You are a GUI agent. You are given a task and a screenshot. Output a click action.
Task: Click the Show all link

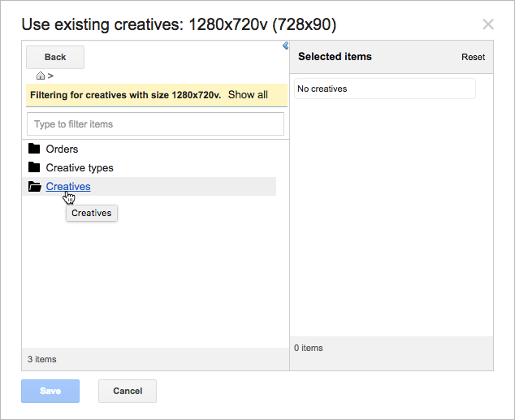(248, 94)
